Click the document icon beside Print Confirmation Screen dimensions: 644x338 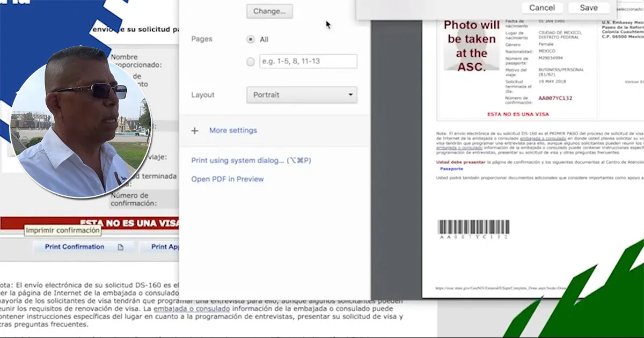click(121, 247)
